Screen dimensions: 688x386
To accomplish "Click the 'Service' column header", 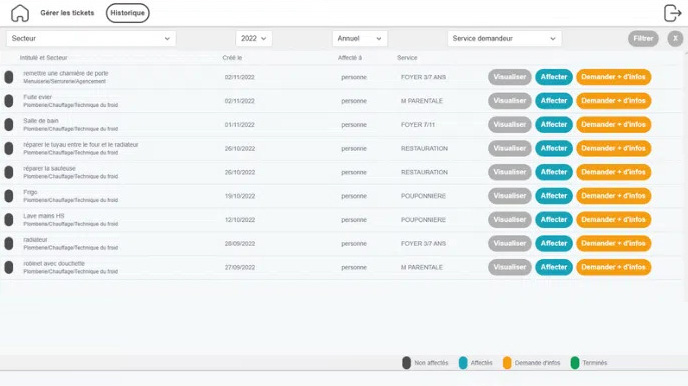I will (x=407, y=58).
